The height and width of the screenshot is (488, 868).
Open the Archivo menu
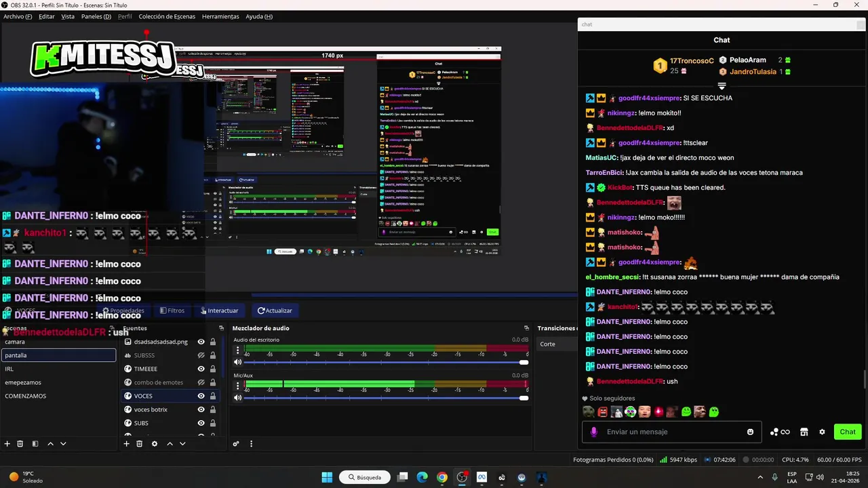(x=18, y=16)
